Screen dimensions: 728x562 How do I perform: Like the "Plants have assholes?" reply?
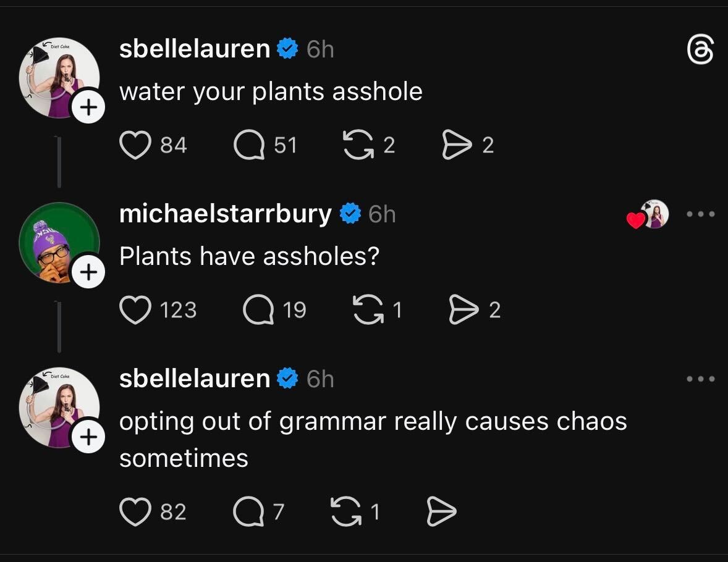[135, 309]
